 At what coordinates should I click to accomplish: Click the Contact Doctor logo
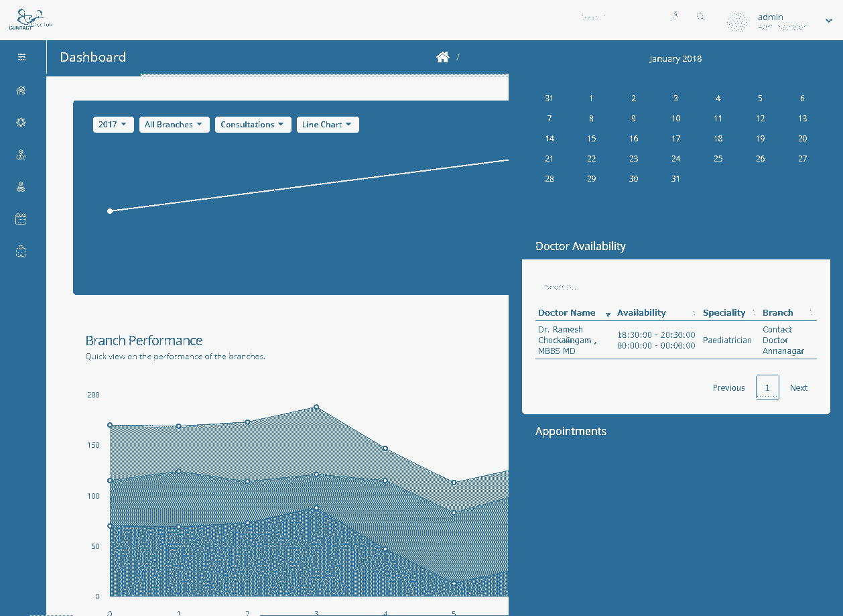pos(30,20)
